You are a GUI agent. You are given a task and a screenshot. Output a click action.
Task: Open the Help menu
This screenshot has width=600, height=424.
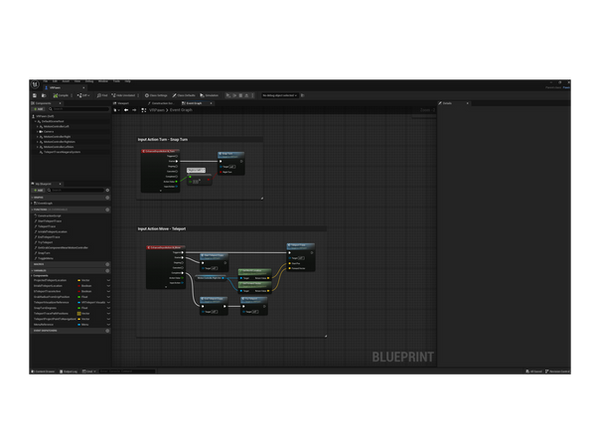pos(128,81)
